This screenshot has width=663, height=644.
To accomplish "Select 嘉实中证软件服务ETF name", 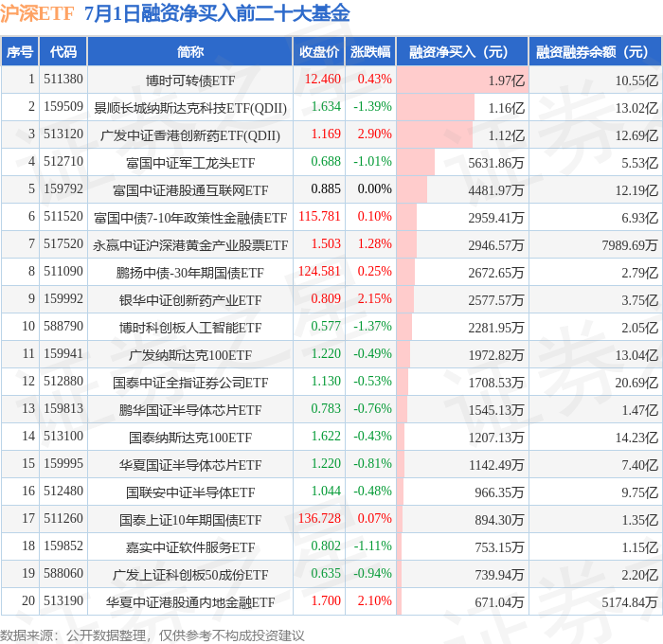I will [190, 547].
